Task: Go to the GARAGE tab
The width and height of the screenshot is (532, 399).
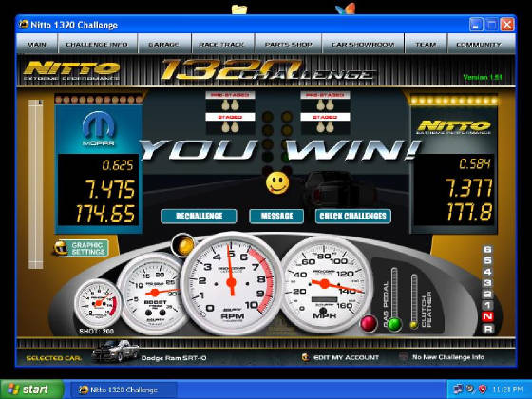Action: (x=163, y=44)
